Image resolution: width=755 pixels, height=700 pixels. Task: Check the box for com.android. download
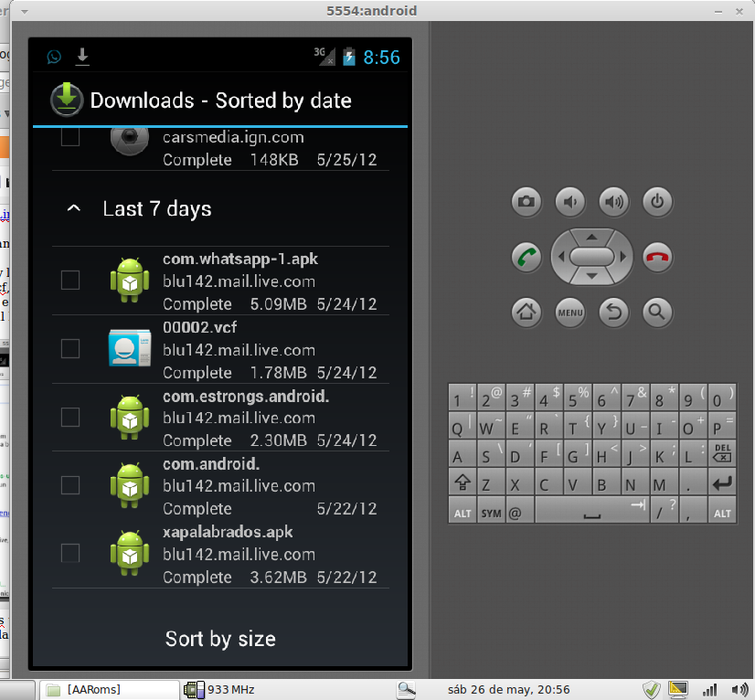tap(70, 485)
